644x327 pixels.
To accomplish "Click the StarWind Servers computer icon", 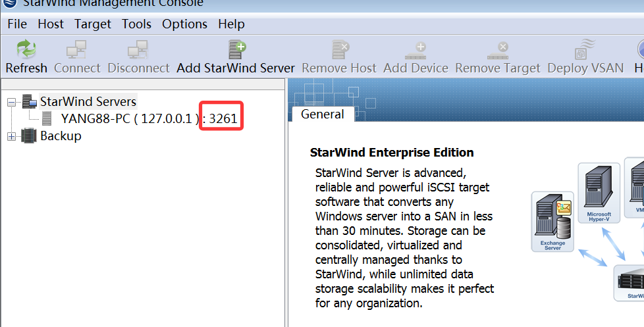I will point(30,101).
